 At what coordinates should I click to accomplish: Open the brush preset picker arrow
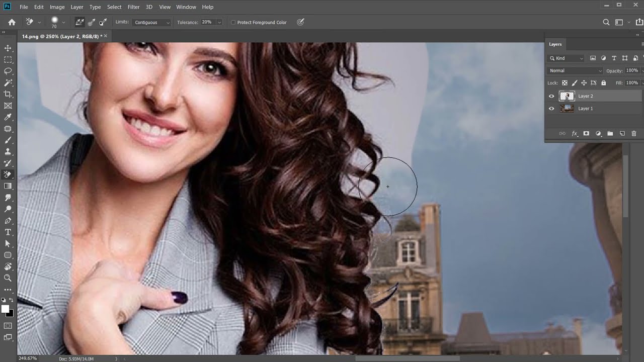[63, 23]
